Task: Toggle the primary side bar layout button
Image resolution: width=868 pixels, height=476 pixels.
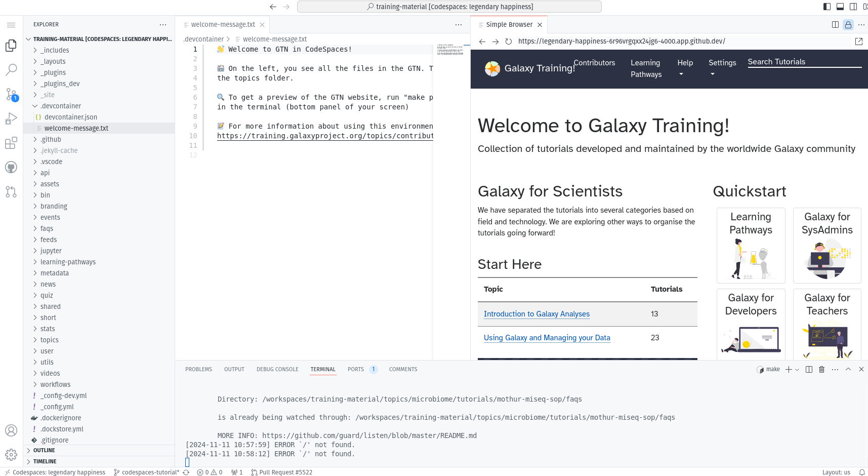Action: (827, 7)
